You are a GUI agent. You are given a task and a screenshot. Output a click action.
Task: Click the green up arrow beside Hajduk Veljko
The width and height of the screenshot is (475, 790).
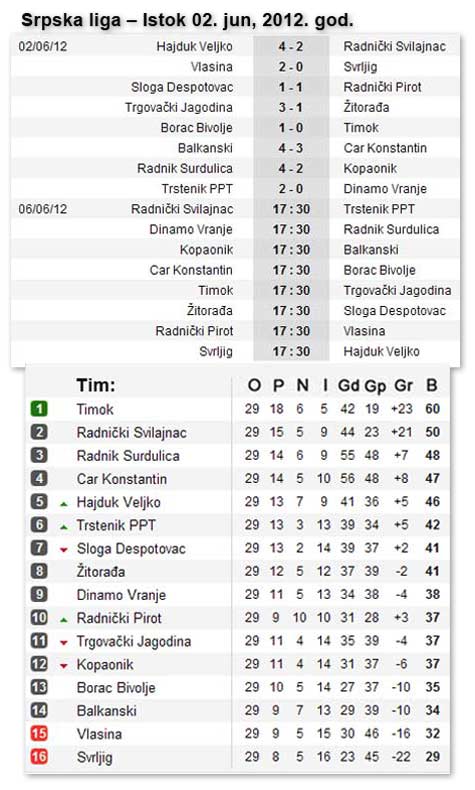pyautogui.click(x=63, y=503)
